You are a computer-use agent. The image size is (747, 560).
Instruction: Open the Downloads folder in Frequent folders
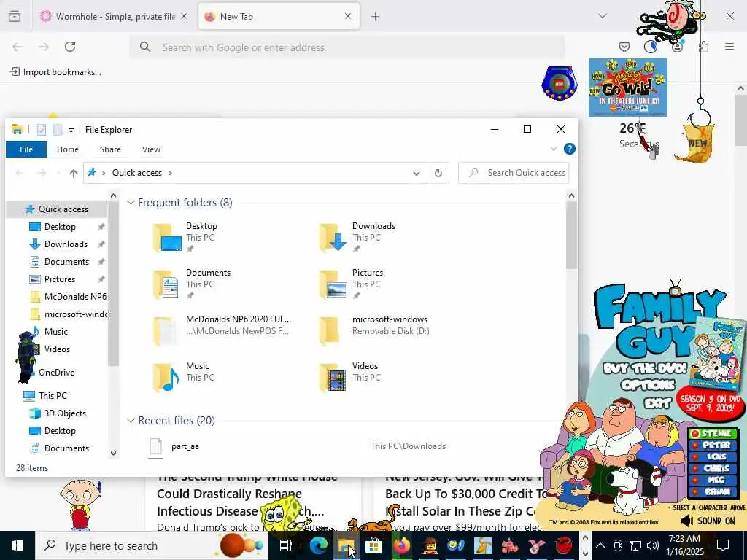(357, 237)
